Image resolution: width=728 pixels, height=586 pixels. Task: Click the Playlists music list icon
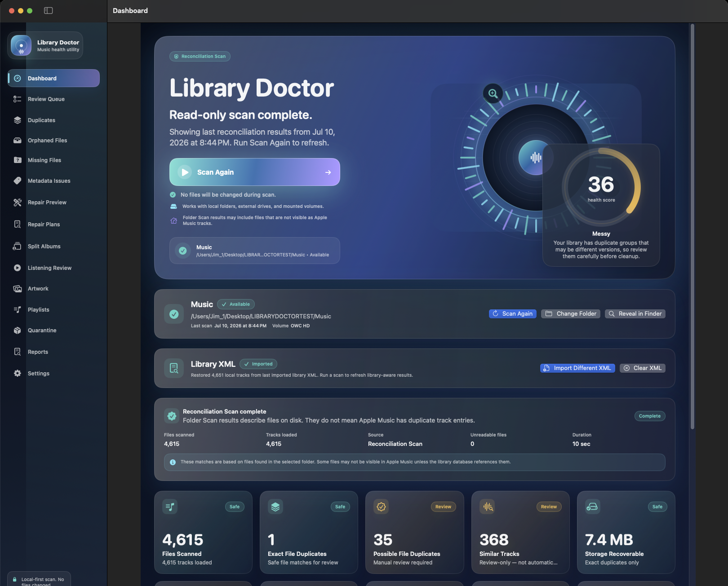click(x=18, y=309)
